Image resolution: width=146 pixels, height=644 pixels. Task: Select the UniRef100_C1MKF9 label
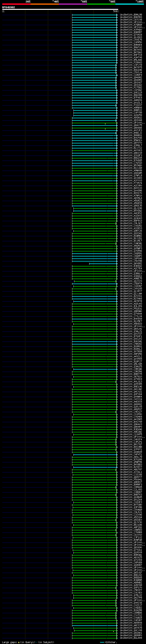pos(131,75)
